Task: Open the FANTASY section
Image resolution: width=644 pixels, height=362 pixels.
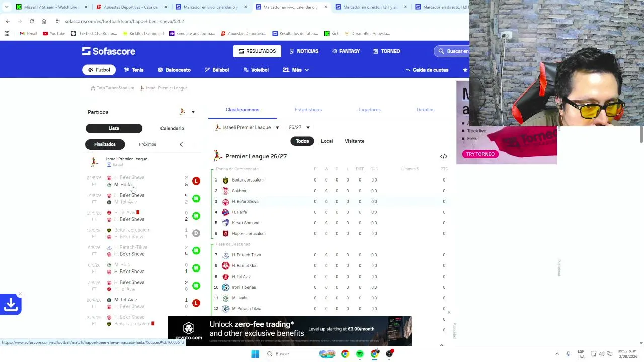Action: pos(346,51)
